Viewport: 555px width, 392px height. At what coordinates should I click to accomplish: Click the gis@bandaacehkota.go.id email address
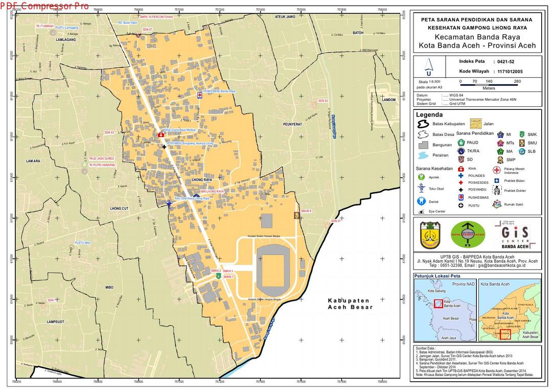pos(505,266)
